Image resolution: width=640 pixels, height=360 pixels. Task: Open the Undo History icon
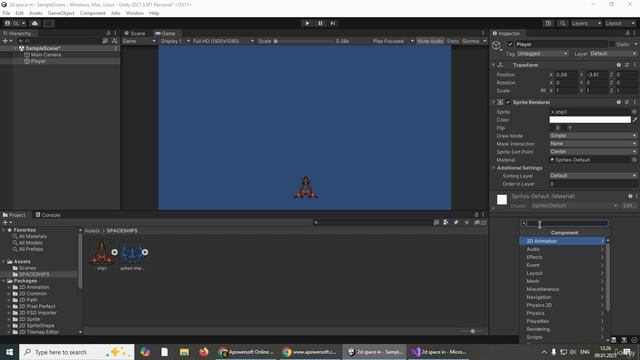pyautogui.click(x=548, y=23)
